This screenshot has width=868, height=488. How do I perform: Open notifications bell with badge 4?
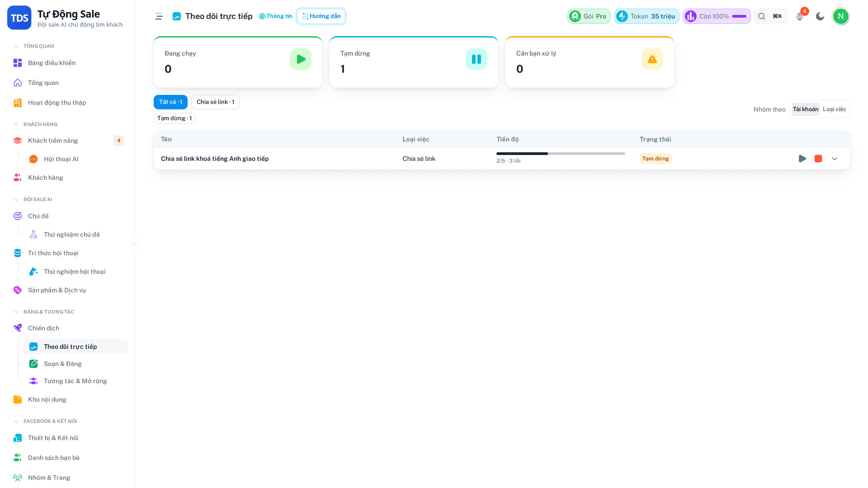(x=800, y=16)
